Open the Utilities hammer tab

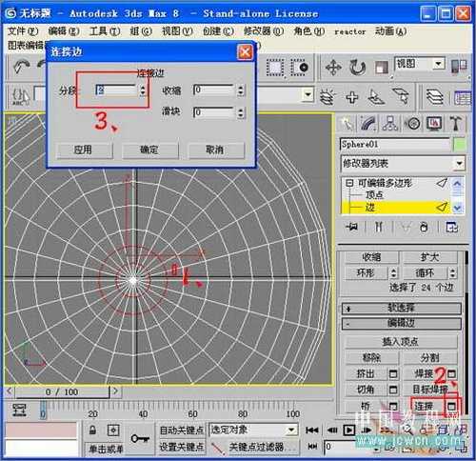456,123
